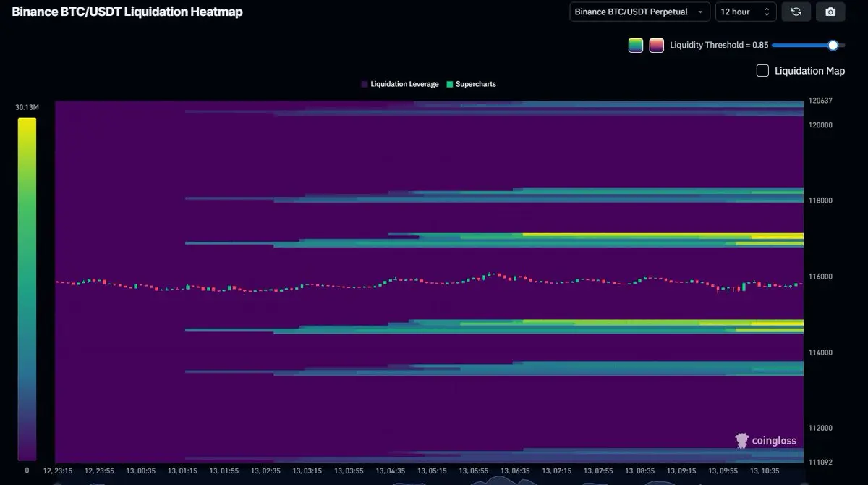Click the 120000 price axis label
This screenshot has width=868, height=485.
point(820,125)
